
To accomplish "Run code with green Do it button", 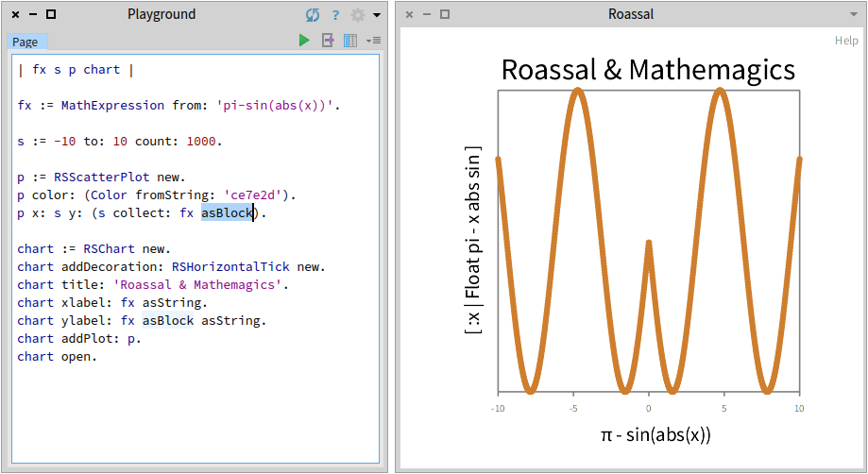I will (x=304, y=41).
